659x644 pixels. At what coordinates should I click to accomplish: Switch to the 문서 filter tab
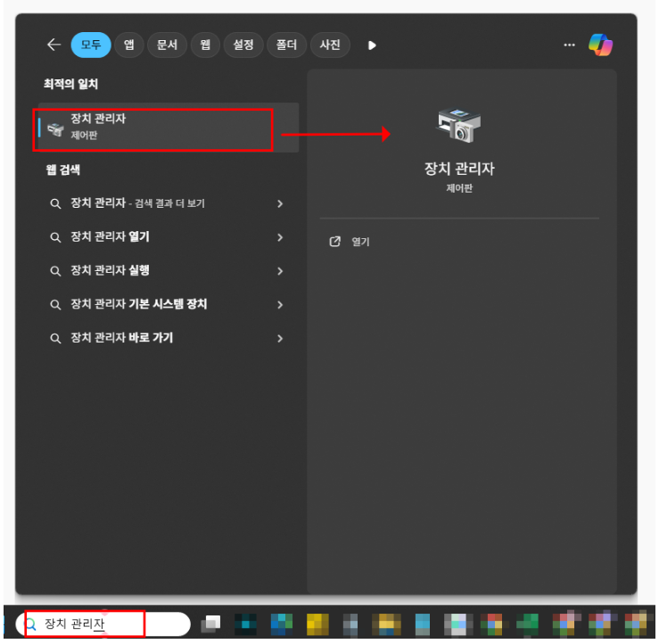tap(167, 45)
